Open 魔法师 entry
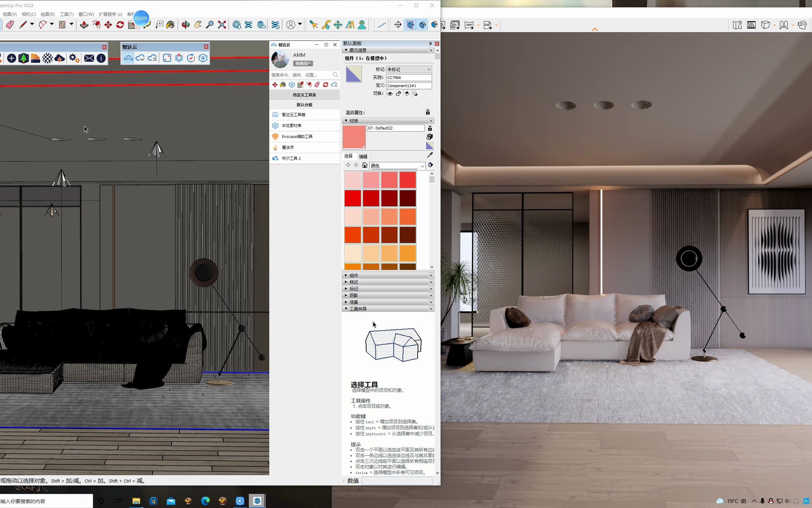The image size is (812, 508). pyautogui.click(x=304, y=147)
